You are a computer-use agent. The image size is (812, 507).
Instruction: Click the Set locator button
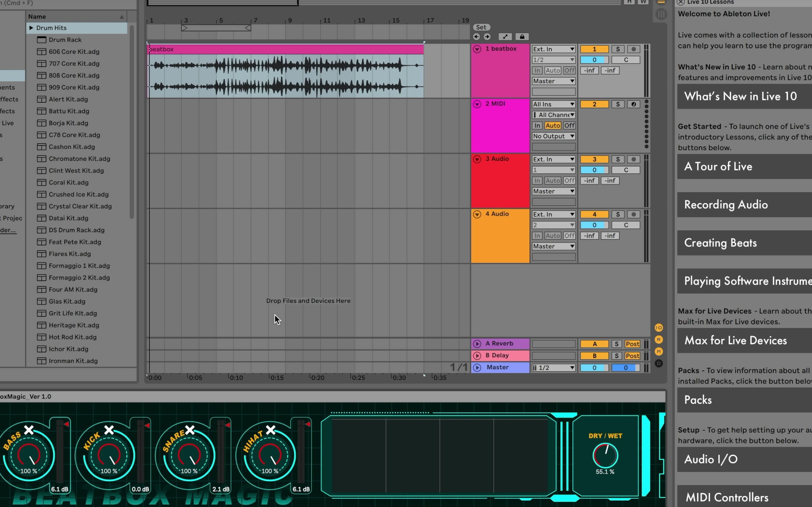[x=481, y=27]
